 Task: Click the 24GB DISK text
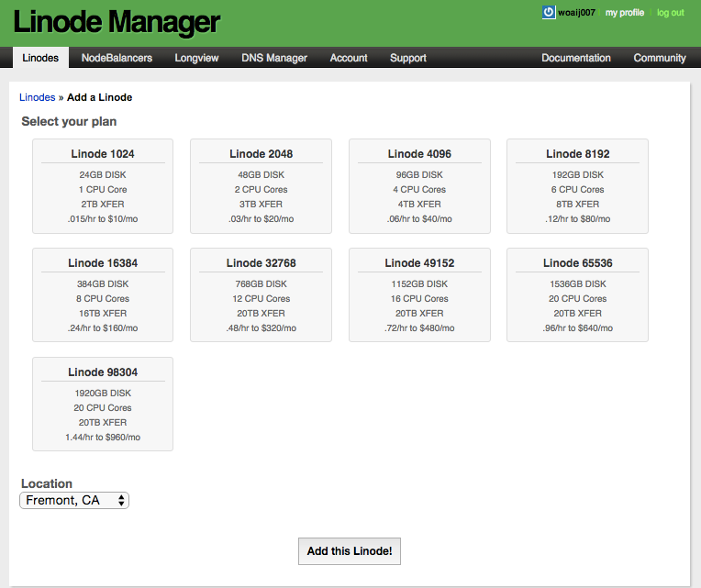103,174
